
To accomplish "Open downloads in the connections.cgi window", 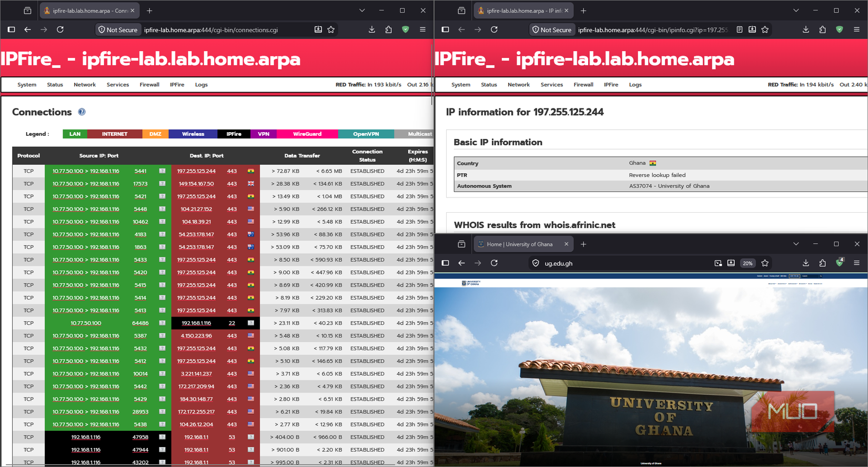I will [x=372, y=29].
